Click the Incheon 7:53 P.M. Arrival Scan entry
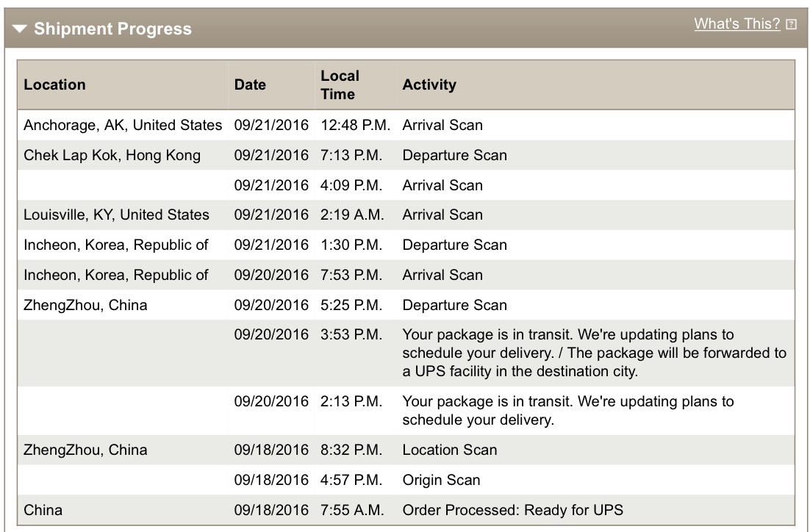Screen dimensions: 810x532 [442, 275]
